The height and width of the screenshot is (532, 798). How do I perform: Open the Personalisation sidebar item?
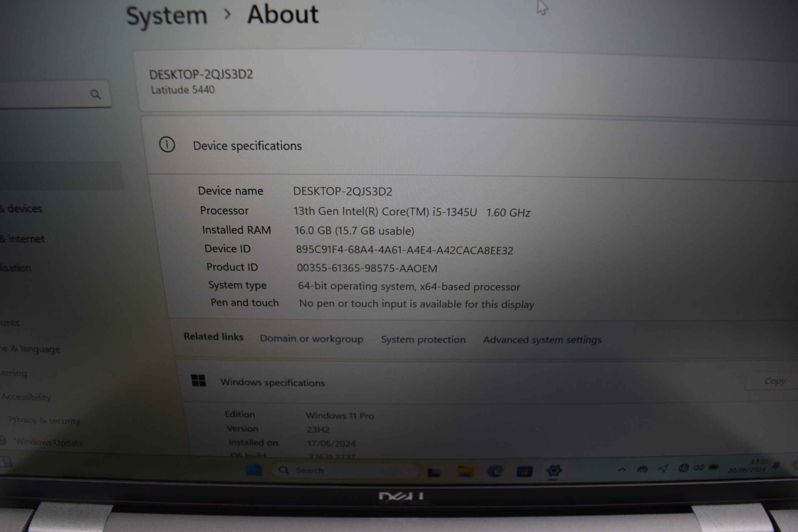(16, 268)
